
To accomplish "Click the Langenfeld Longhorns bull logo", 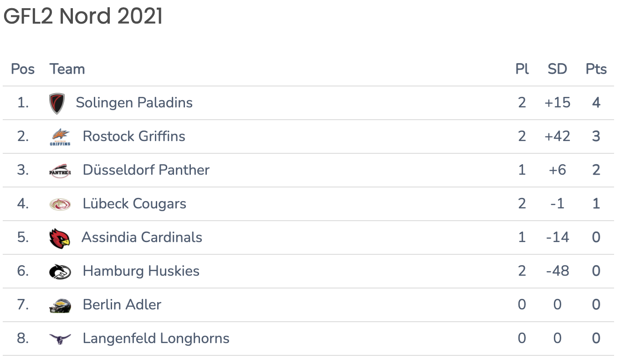I will (x=60, y=339).
